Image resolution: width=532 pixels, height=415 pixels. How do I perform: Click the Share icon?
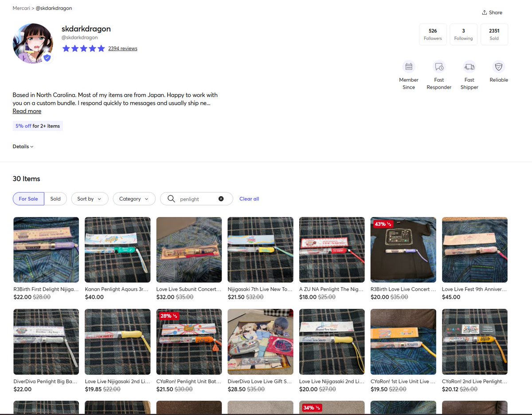[485, 12]
